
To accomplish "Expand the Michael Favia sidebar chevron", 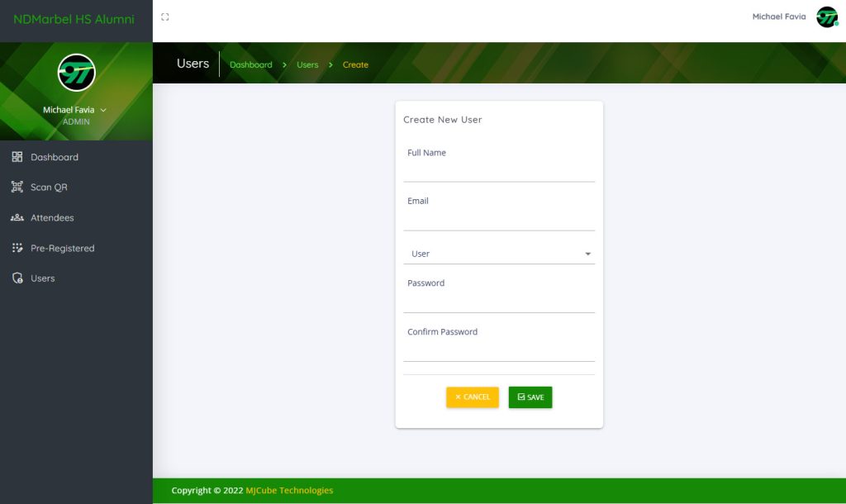I will (103, 110).
